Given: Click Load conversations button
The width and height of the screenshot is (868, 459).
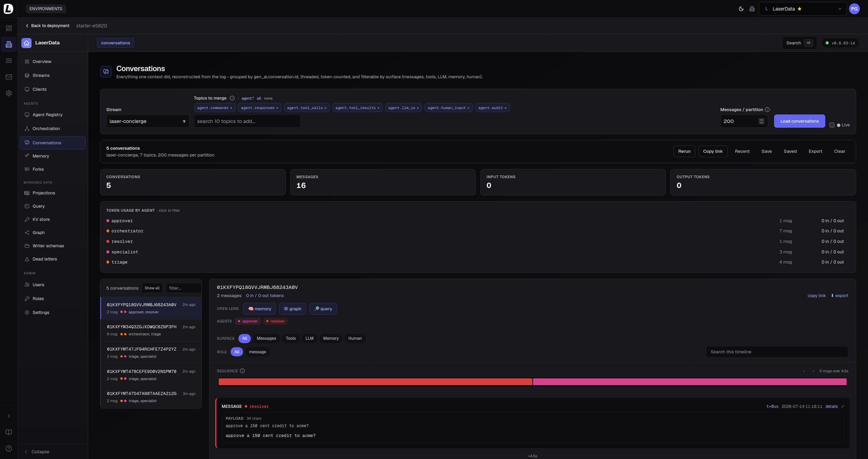Looking at the screenshot, I should click(x=800, y=121).
